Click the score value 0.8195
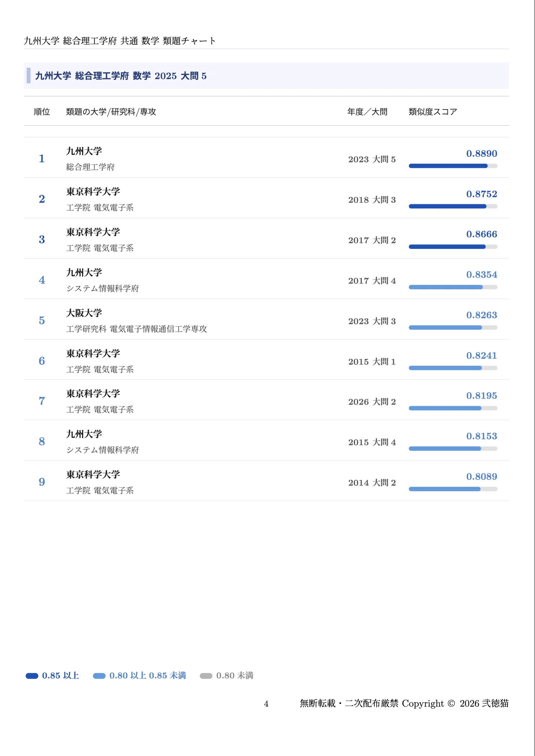The width and height of the screenshot is (535, 756). [482, 396]
